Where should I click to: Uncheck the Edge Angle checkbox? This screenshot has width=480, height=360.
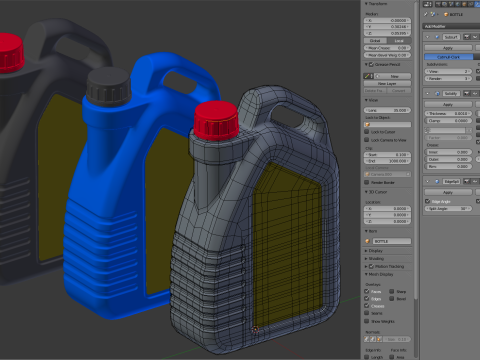click(x=428, y=201)
